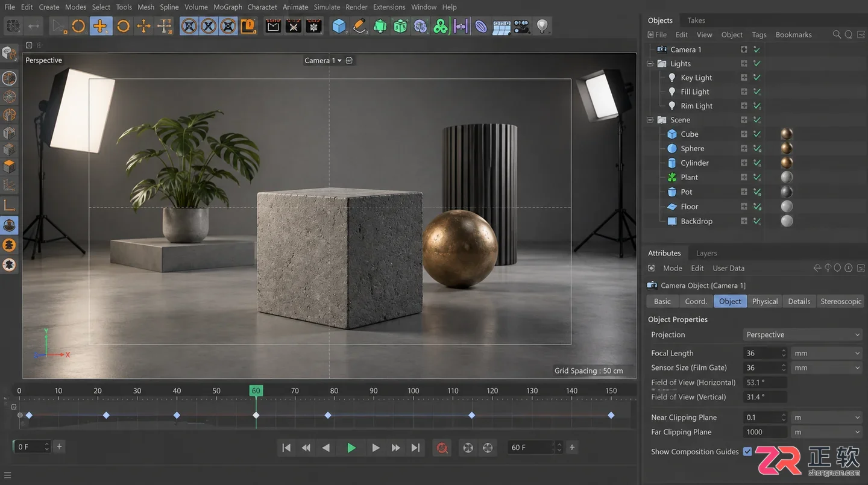Viewport: 868px width, 485px height.
Task: Click User Data in Attributes panel
Action: [x=728, y=268]
